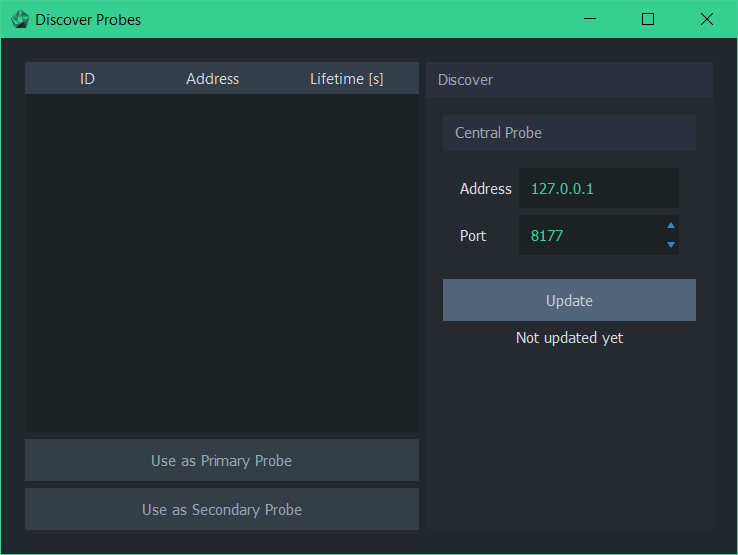Increase the Port value with up arrow
This screenshot has height=555, width=738.
coord(671,226)
